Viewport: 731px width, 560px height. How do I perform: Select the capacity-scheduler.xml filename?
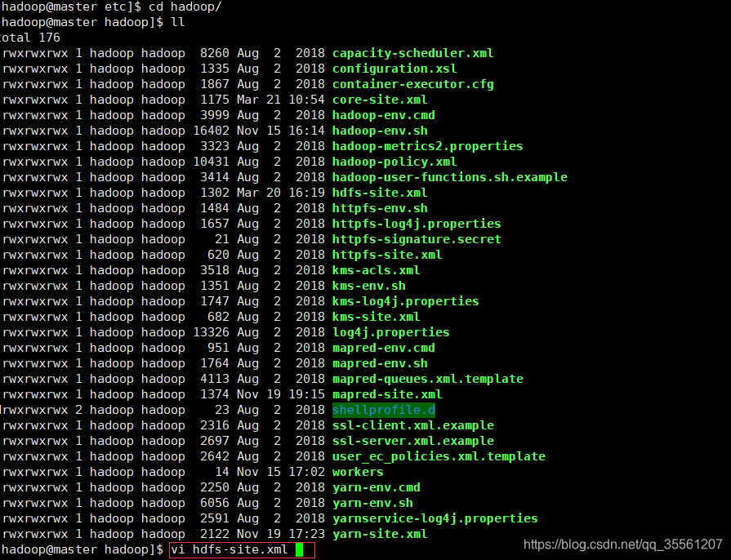tap(412, 53)
